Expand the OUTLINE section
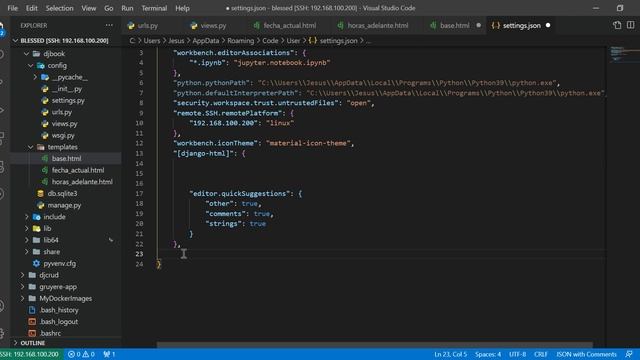 (x=16, y=343)
